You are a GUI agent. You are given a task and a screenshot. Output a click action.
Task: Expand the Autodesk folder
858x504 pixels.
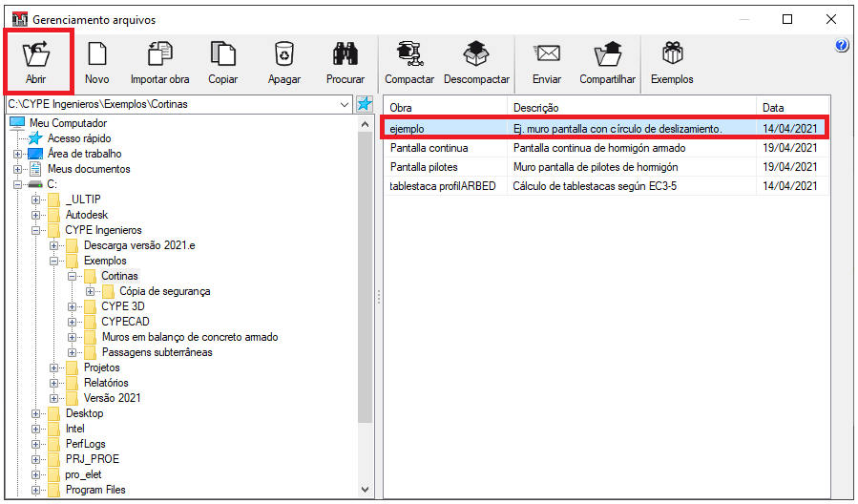click(x=35, y=215)
